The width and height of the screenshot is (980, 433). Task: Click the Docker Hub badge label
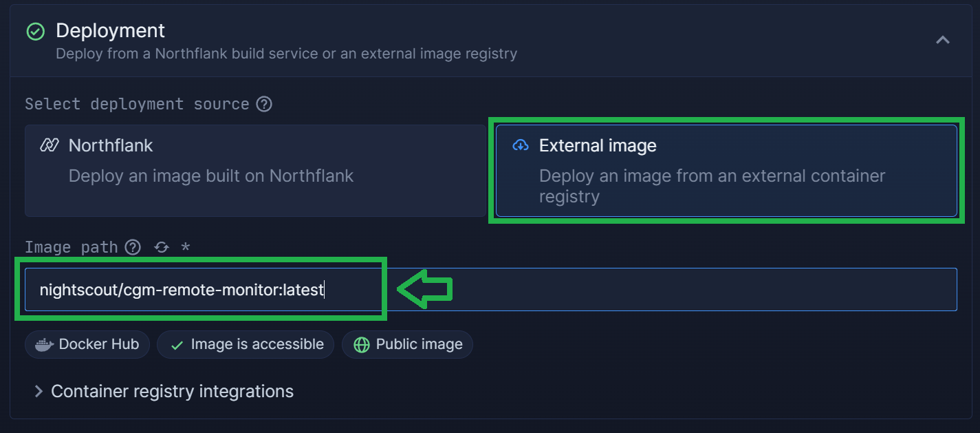pyautogui.click(x=99, y=344)
